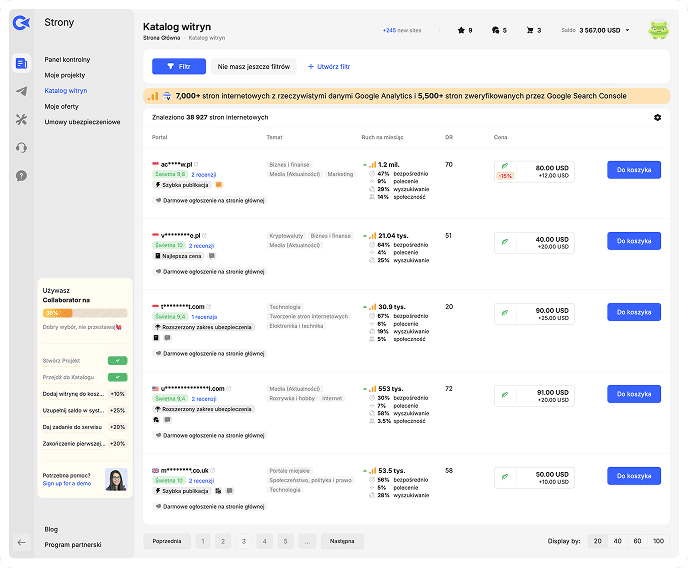Open the headset support sidebar icon
The height and width of the screenshot is (568, 688).
(x=22, y=148)
